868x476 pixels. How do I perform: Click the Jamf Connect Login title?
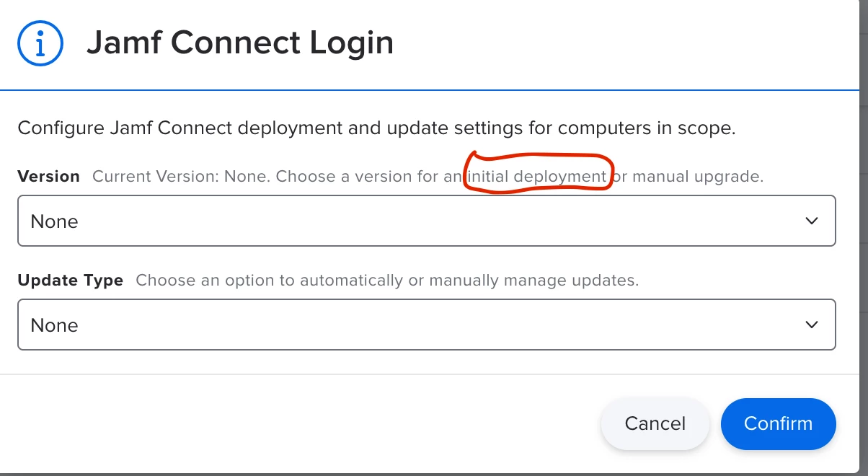pos(240,43)
